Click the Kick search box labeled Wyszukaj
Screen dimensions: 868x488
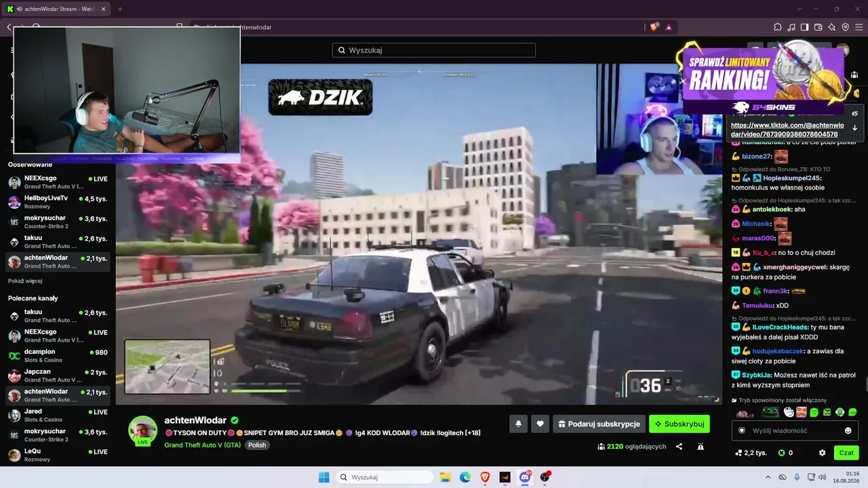click(434, 50)
